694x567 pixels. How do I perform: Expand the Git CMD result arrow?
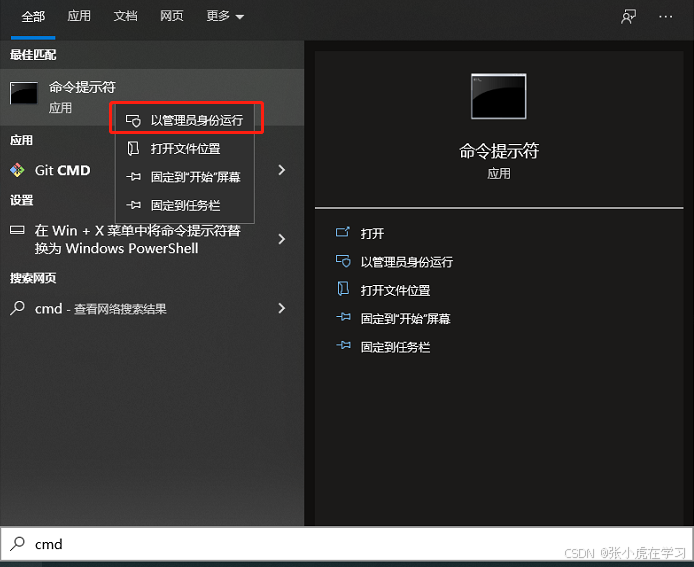tap(281, 170)
